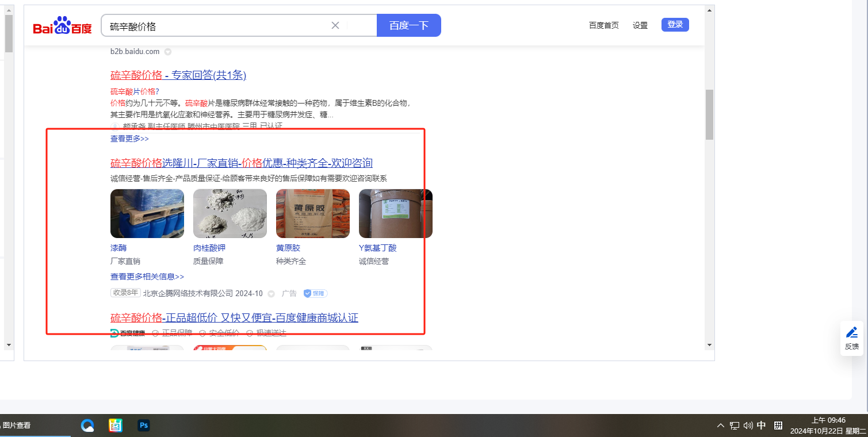868x437 pixels.
Task: Click the 反馈 feedback button
Action: click(852, 338)
